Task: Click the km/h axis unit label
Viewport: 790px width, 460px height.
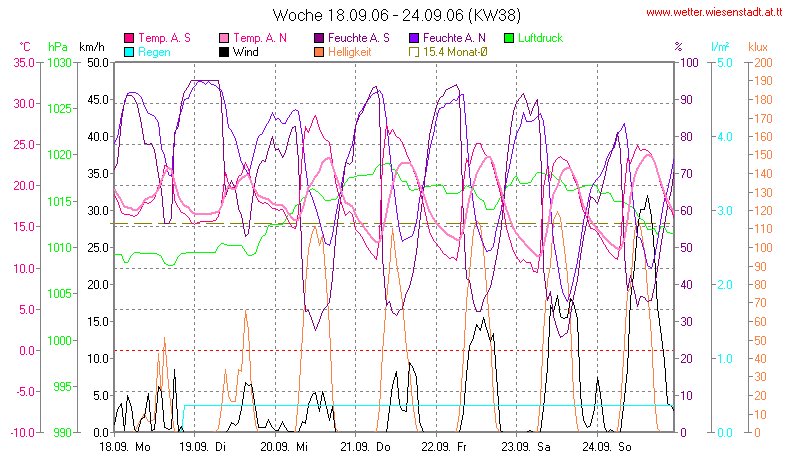Action: [x=92, y=47]
